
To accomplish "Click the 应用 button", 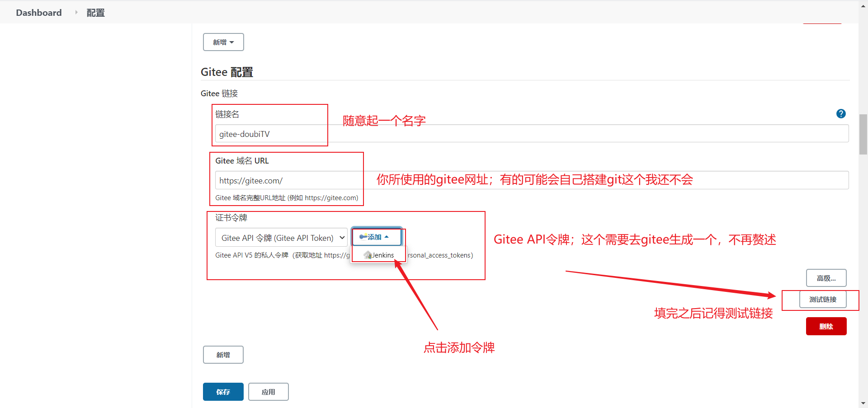I will (x=268, y=392).
